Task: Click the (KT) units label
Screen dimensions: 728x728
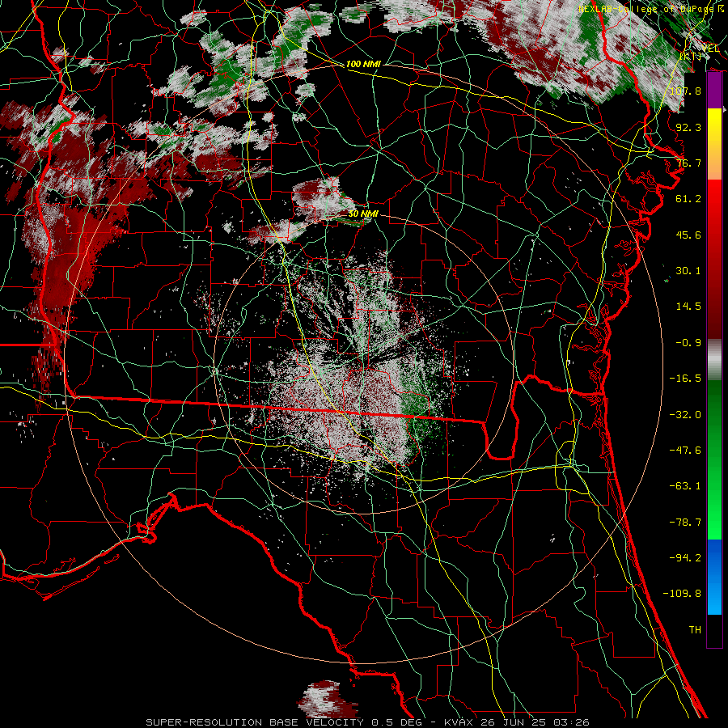Action: tap(691, 56)
